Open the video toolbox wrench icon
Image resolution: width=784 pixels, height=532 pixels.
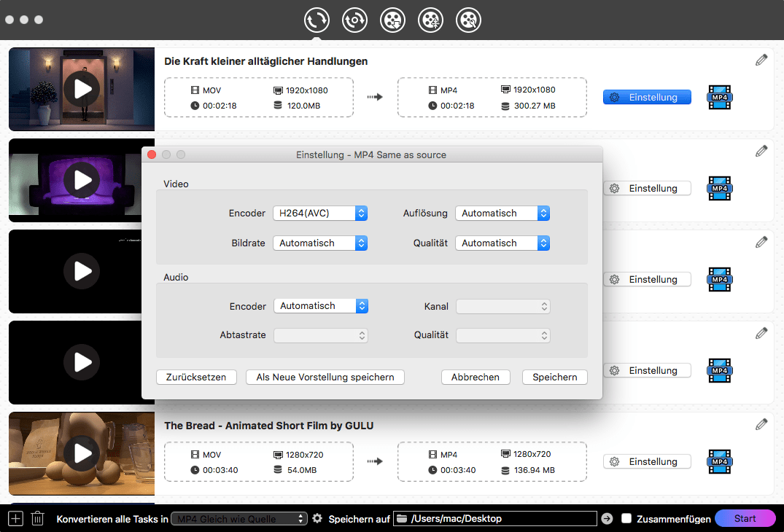(468, 20)
